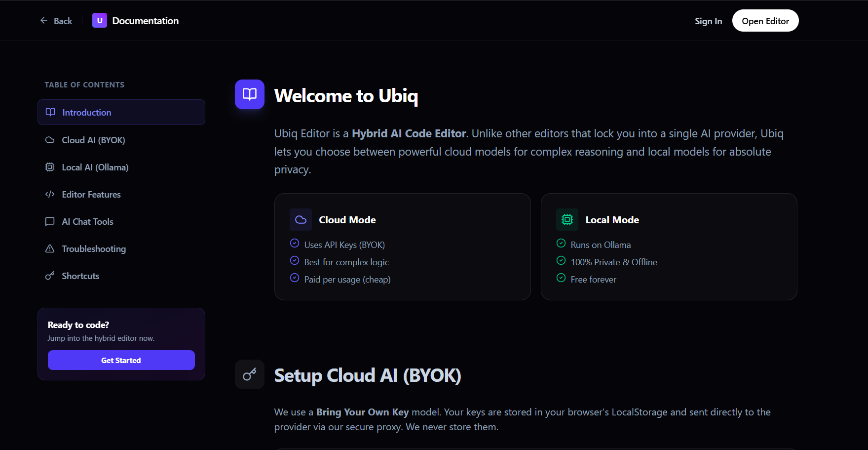Click the chat bubble icon for AI Chat Tools
The width and height of the screenshot is (868, 450).
pos(50,221)
